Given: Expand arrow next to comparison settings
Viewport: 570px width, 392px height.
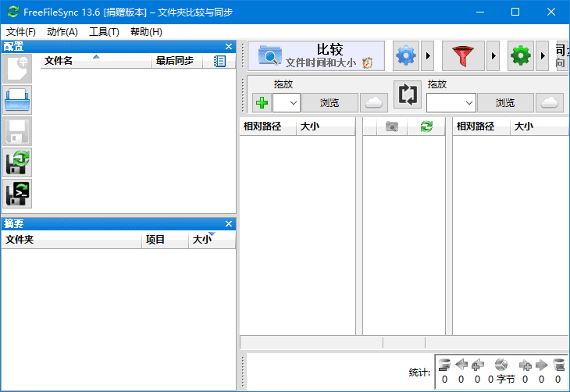Looking at the screenshot, I should pyautogui.click(x=427, y=56).
